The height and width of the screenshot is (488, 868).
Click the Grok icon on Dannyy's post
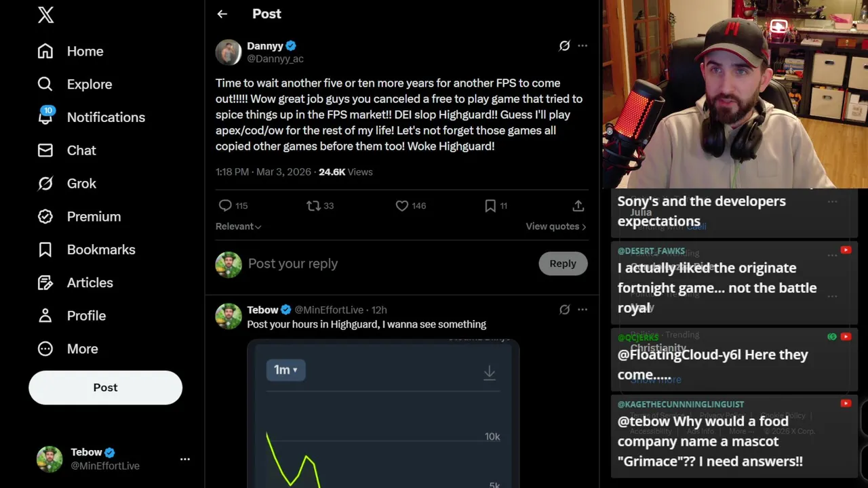(x=564, y=45)
